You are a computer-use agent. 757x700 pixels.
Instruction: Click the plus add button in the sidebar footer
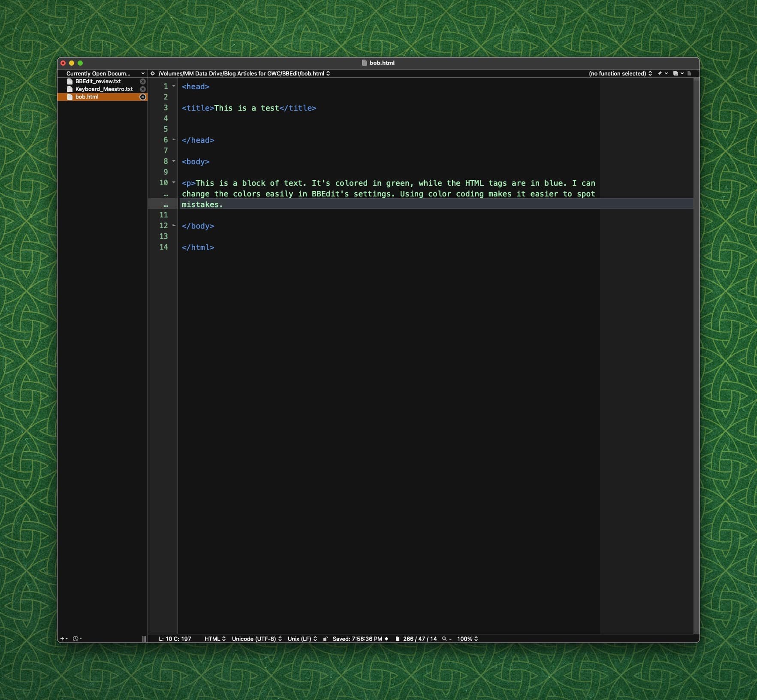tap(62, 639)
